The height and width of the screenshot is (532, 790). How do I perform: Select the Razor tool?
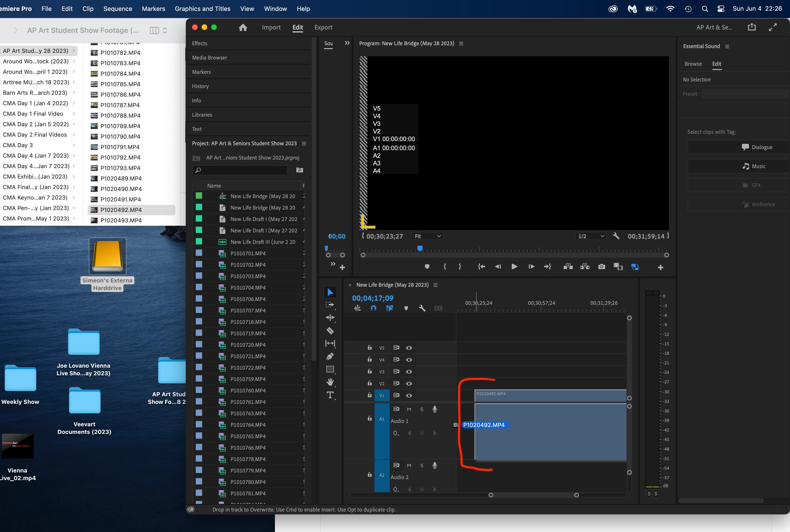(330, 331)
